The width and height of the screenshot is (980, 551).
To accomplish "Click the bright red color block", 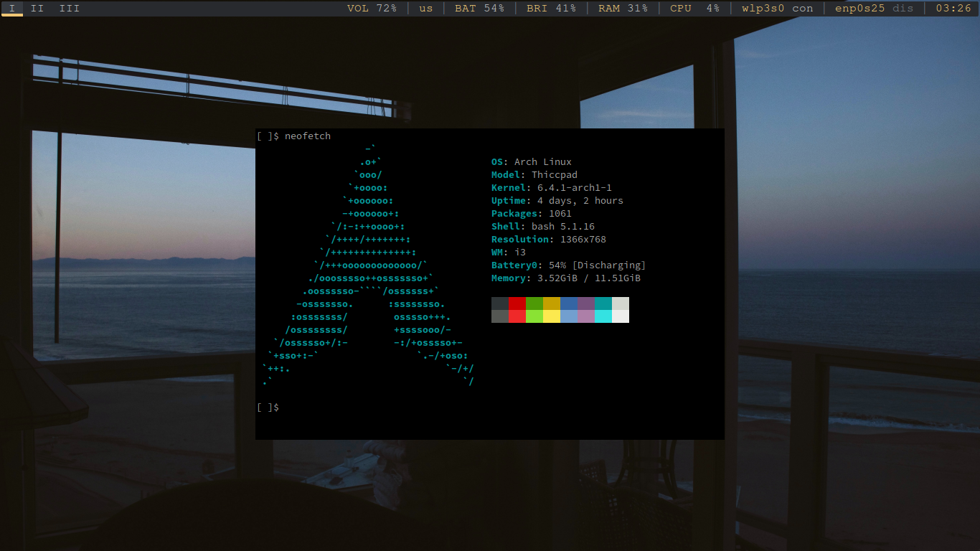I will click(517, 316).
